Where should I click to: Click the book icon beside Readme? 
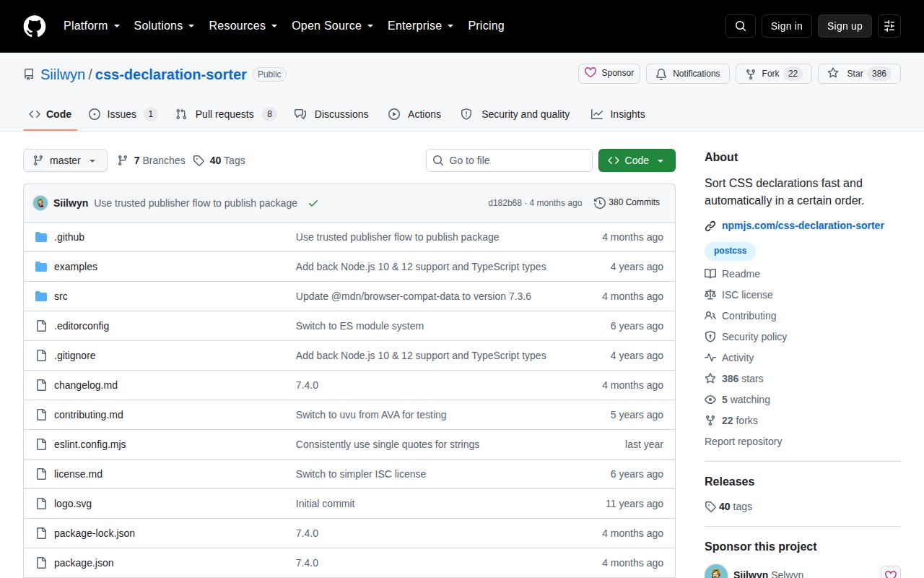[710, 274]
